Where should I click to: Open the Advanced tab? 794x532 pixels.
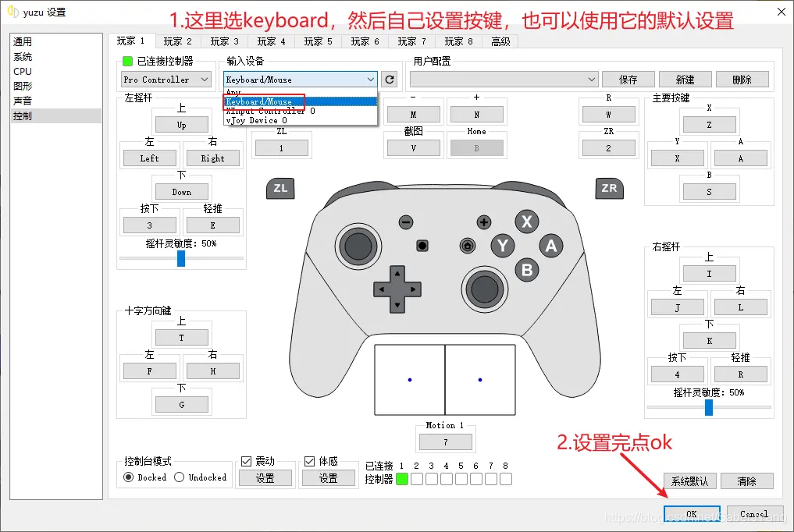pyautogui.click(x=500, y=41)
